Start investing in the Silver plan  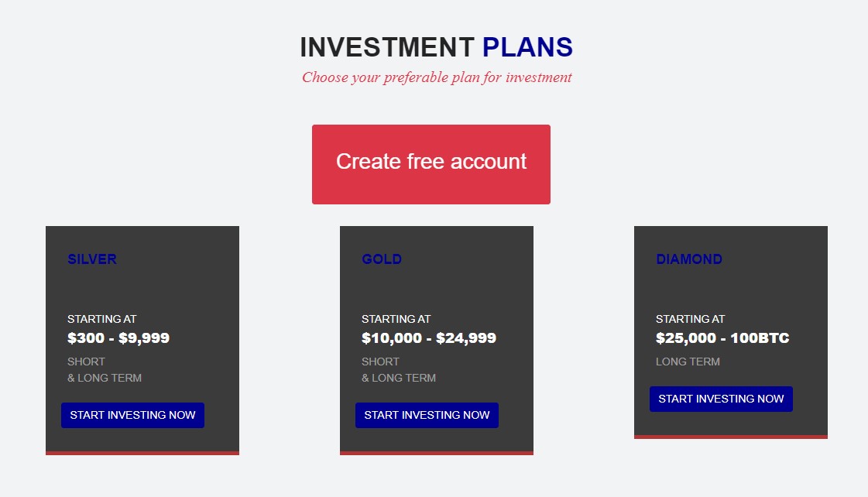[x=132, y=415]
